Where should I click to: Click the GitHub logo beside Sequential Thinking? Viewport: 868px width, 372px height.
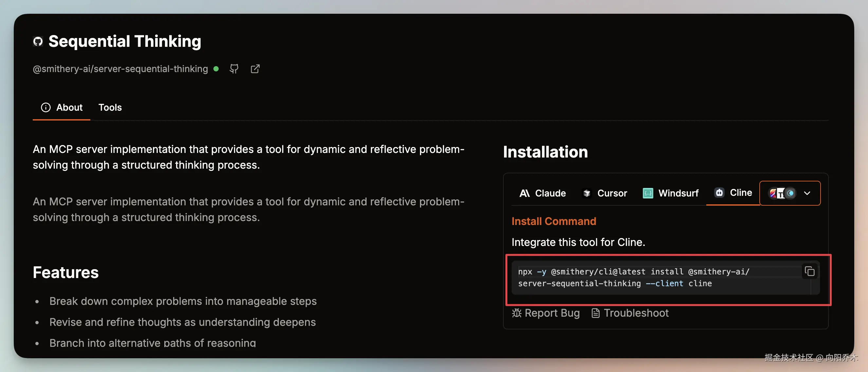[x=38, y=42]
